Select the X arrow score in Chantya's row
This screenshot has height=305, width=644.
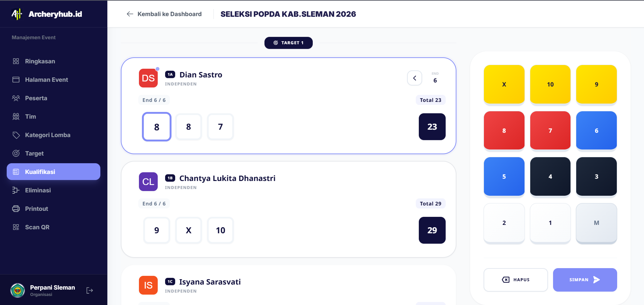click(188, 230)
